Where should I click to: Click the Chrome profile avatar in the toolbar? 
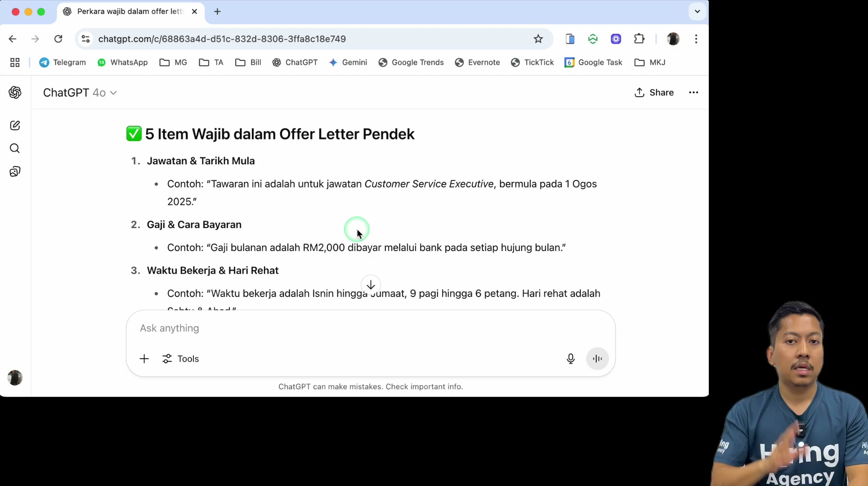pyautogui.click(x=673, y=39)
